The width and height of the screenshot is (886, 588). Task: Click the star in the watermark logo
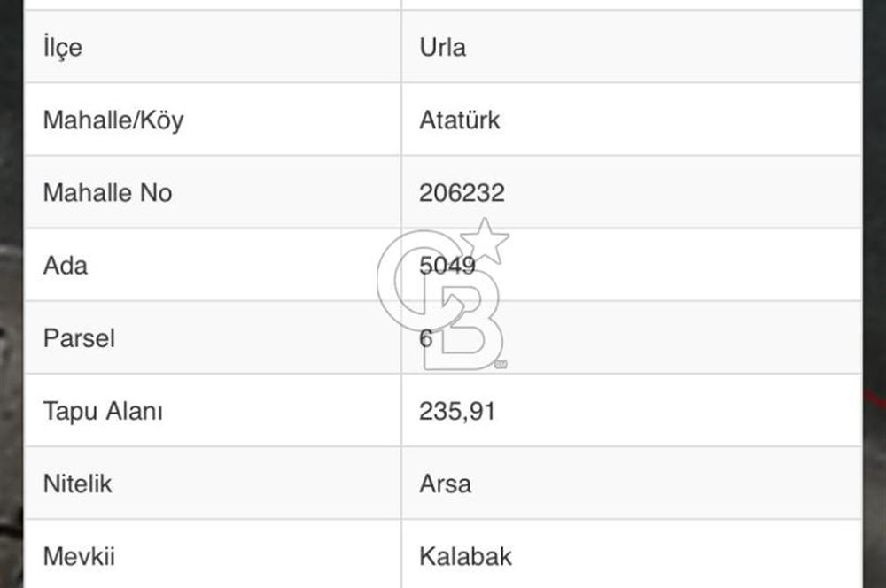click(x=486, y=239)
